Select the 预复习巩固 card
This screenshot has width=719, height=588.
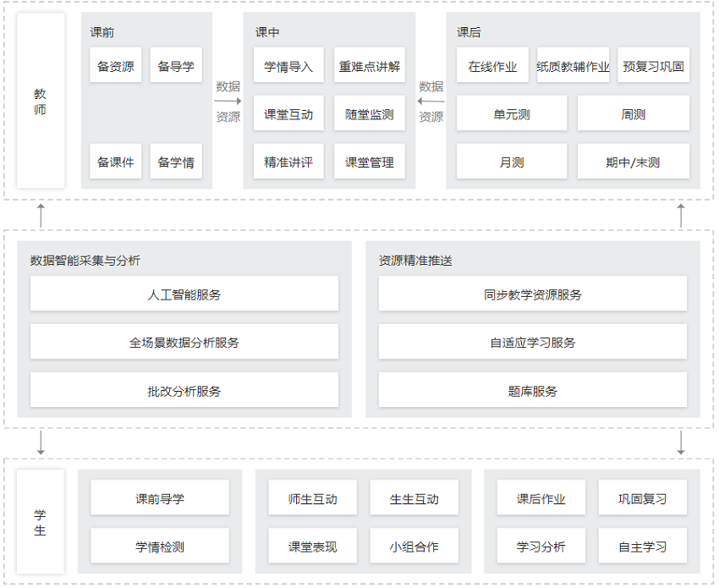(x=653, y=65)
